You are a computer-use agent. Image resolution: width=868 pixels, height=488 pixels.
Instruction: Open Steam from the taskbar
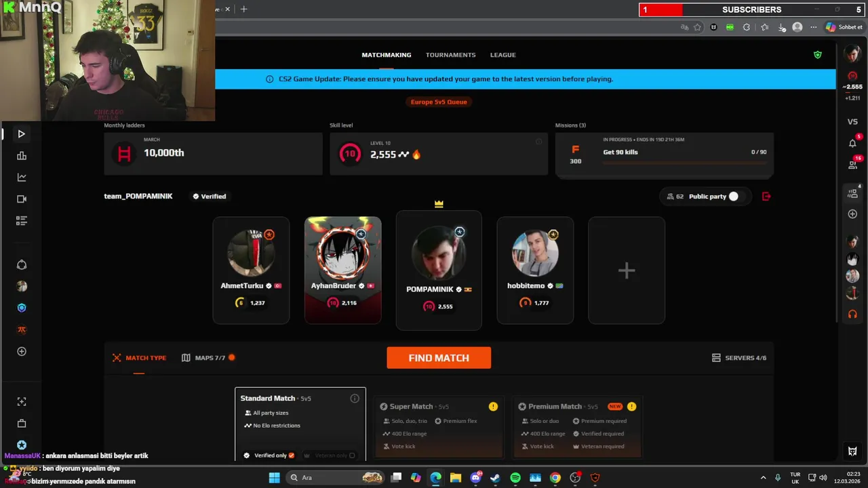[x=495, y=478]
